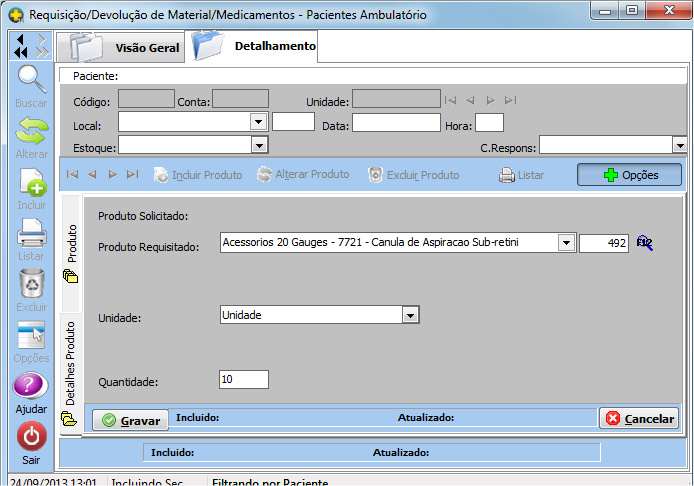
Task: Click the Excluir recycle bin icon
Action: [x=31, y=284]
